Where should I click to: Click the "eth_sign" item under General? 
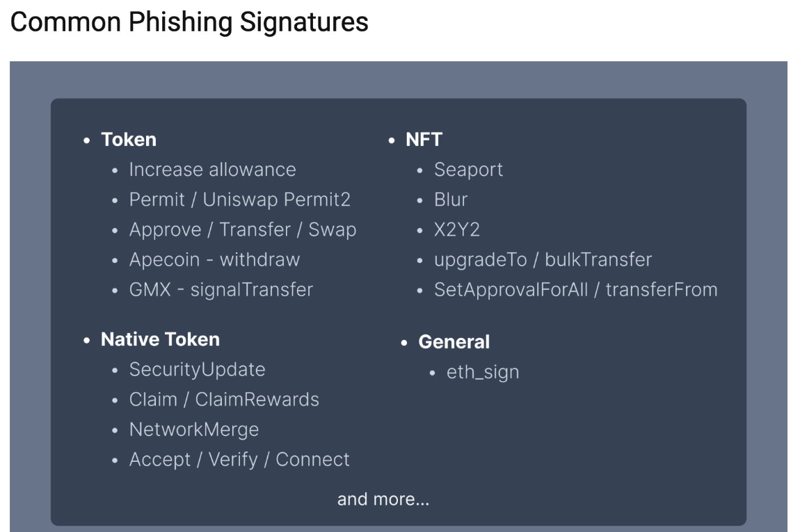coord(483,372)
